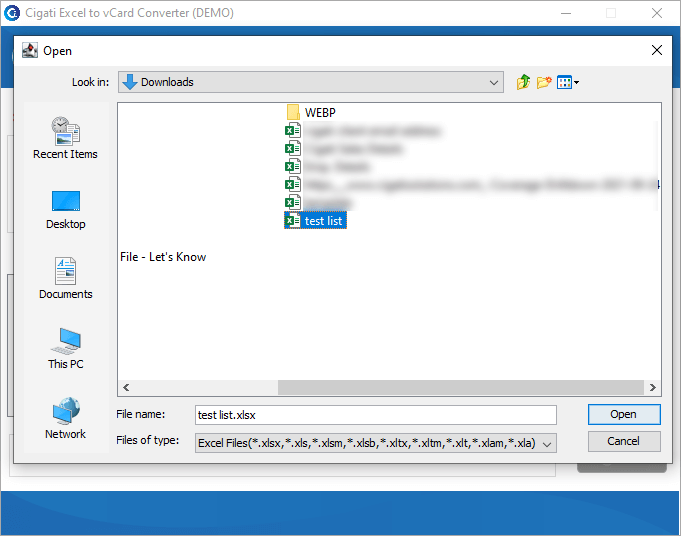Select the Excel file icon just above test list
The height and width of the screenshot is (536, 681).
(293, 202)
